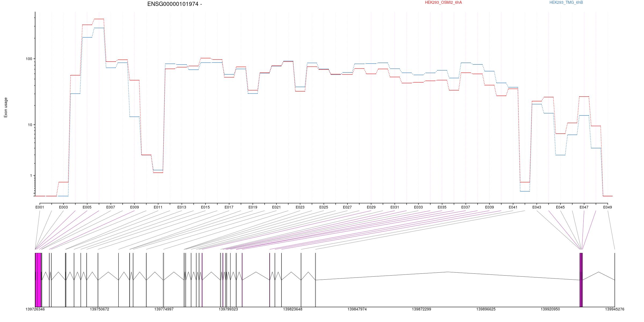Click the long intron arc peak near 139872299

(x=448, y=272)
